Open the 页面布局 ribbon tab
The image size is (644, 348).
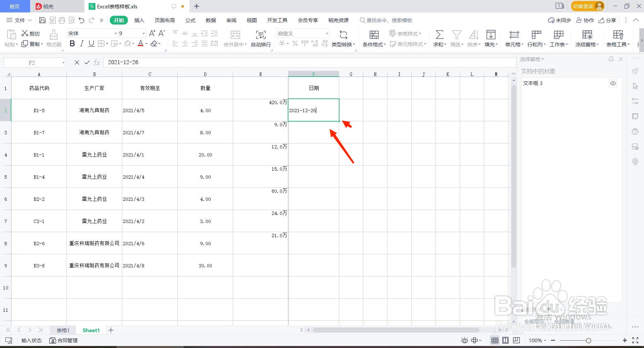point(165,20)
